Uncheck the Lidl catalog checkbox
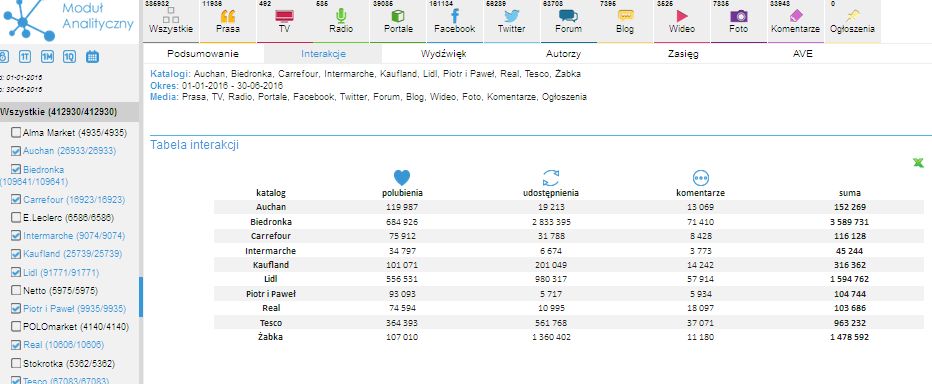 (16, 272)
